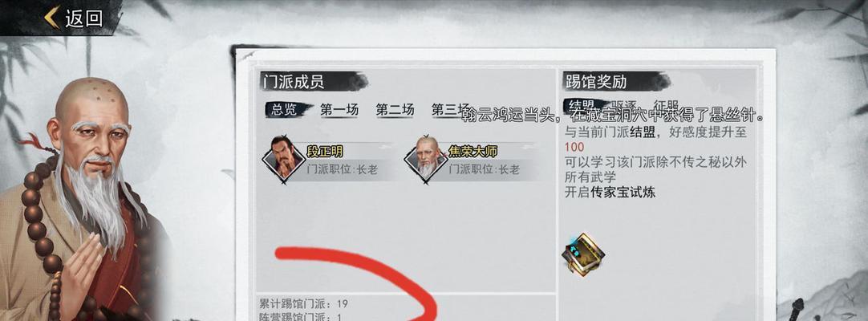Click the 段正明 name label
Screen dimensions: 868x321
(324, 151)
